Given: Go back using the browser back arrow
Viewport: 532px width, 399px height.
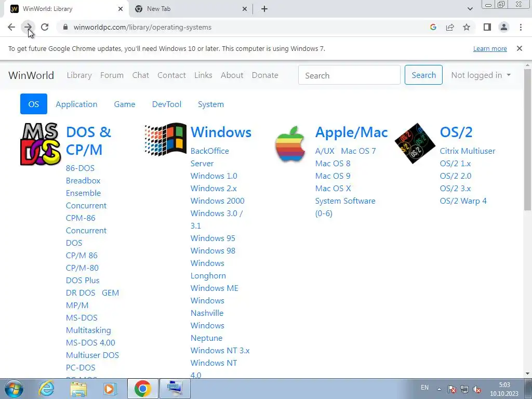Looking at the screenshot, I should pos(11,27).
